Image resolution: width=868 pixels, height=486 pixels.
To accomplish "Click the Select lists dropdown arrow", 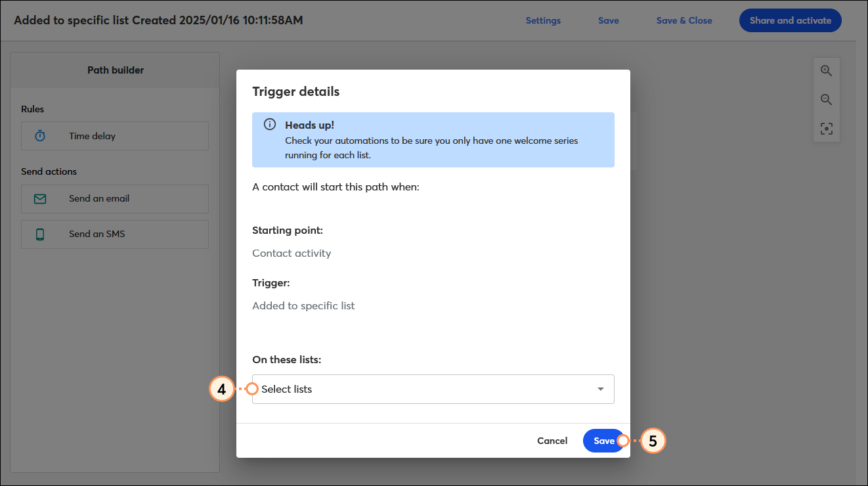I will 600,389.
